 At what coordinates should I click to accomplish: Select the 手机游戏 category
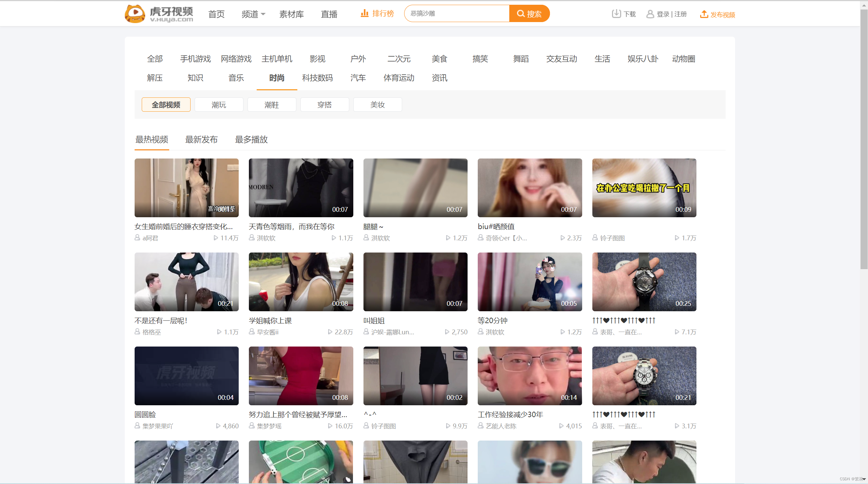(x=196, y=59)
